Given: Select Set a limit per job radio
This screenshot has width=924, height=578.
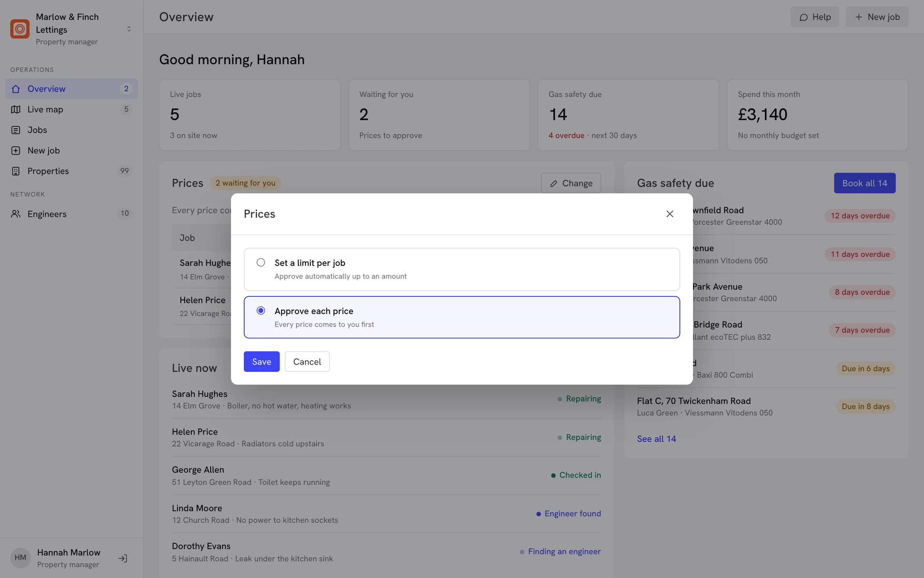Looking at the screenshot, I should pyautogui.click(x=261, y=262).
